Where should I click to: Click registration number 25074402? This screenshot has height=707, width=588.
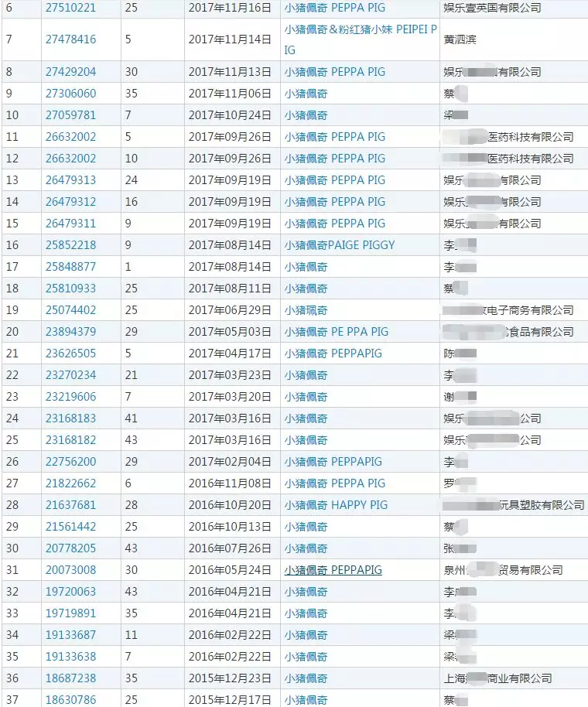click(70, 310)
